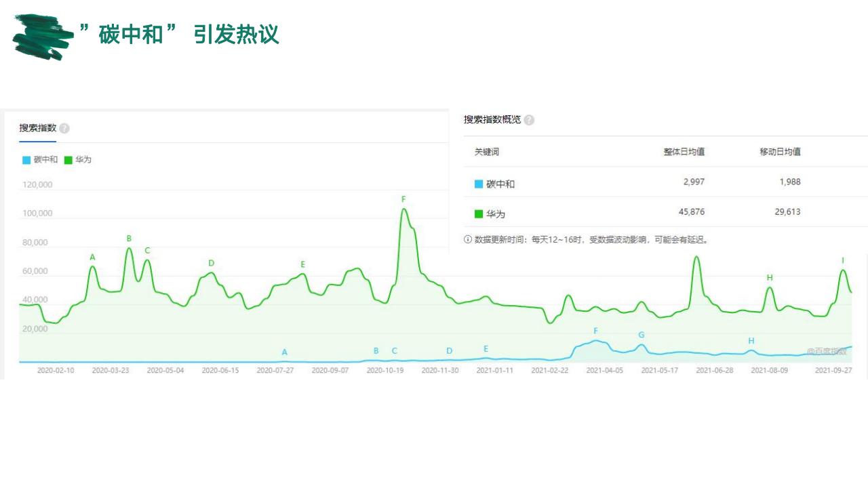Select blue marker D on 碳中和 curve
868x488 pixels.
click(x=450, y=351)
